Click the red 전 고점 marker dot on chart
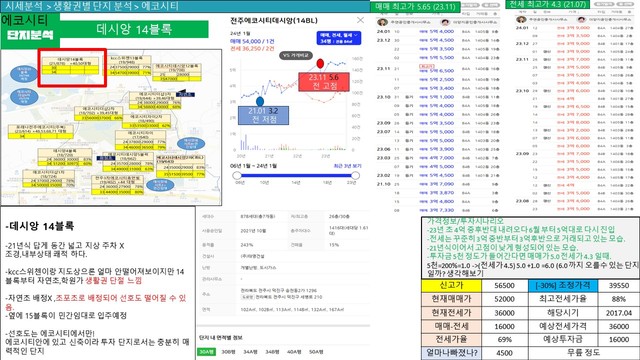Screen dimensions: 640x360 click(x=320, y=63)
